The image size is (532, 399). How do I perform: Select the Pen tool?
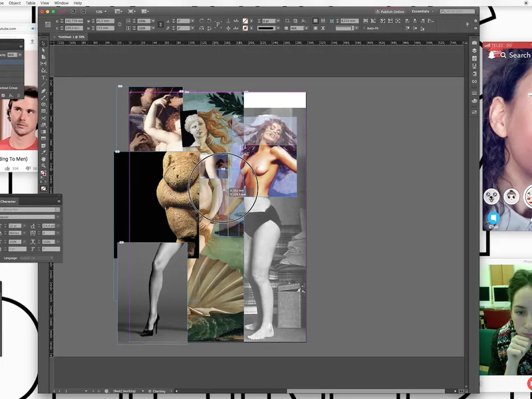tap(43, 91)
